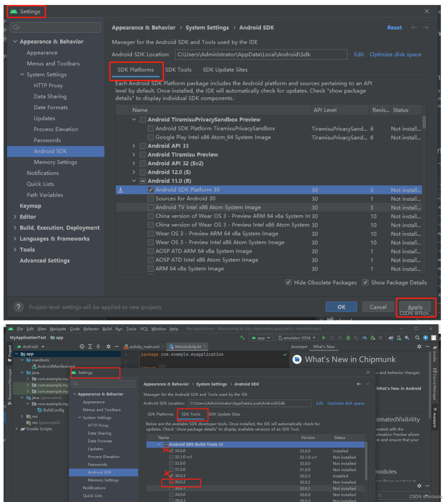Click forward arrow in upper Settings dialog

coord(426,27)
